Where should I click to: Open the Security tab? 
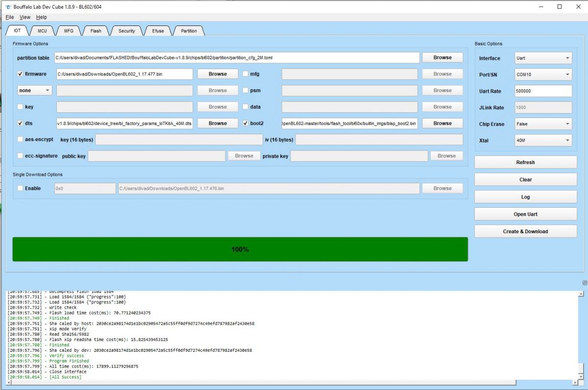coord(127,31)
